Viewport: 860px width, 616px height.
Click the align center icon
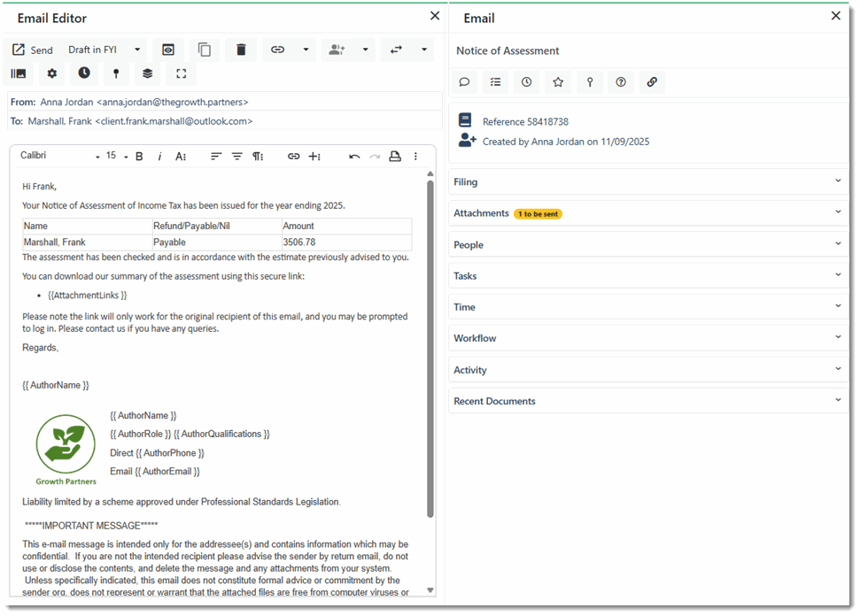coord(237,157)
